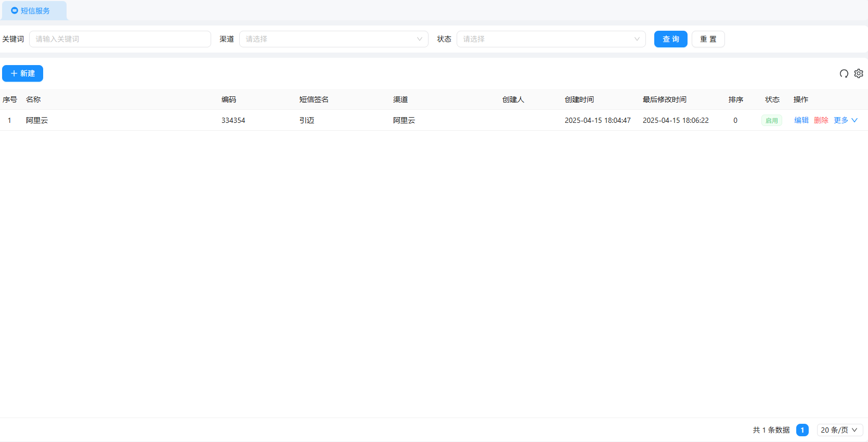Click the 短信服务 tab icon
Image resolution: width=868 pixels, height=442 pixels.
[15, 10]
